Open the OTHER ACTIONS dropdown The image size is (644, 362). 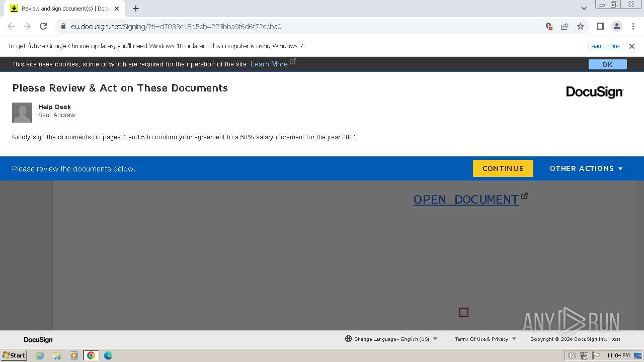[586, 168]
